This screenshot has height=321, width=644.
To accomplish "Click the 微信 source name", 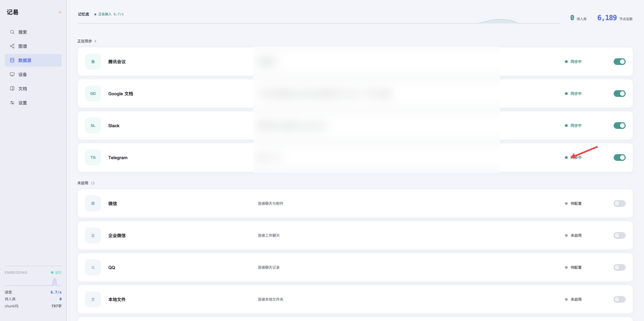I will click(113, 203).
